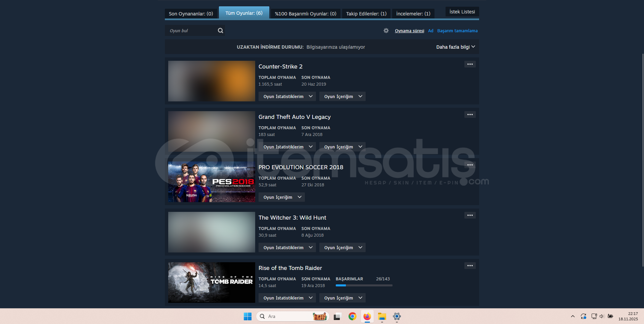The width and height of the screenshot is (644, 324).
Task: Expand Oyun İçeriğim for Grand Theft Auto V Legacy
Action: tap(342, 147)
